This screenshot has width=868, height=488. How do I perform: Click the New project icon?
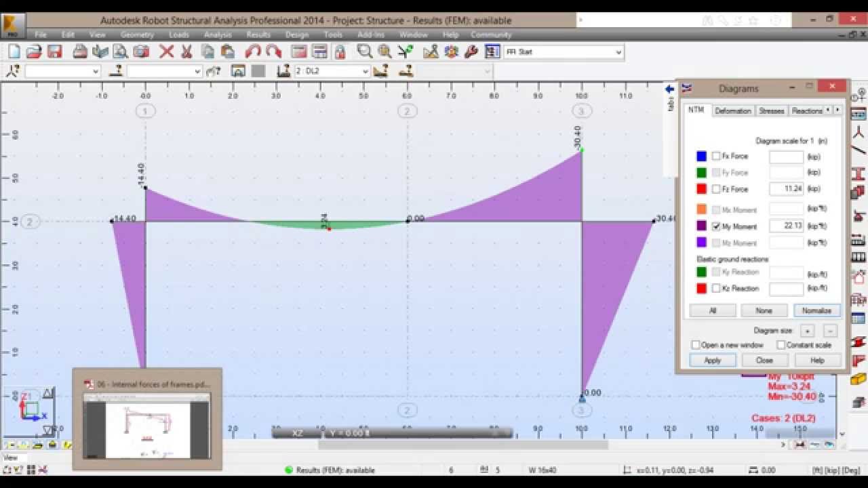pos(14,52)
